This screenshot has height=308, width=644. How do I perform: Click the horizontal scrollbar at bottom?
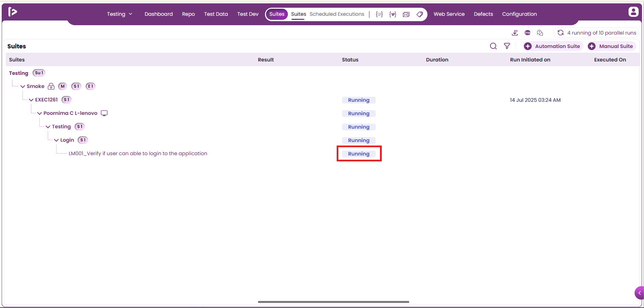coord(334,302)
